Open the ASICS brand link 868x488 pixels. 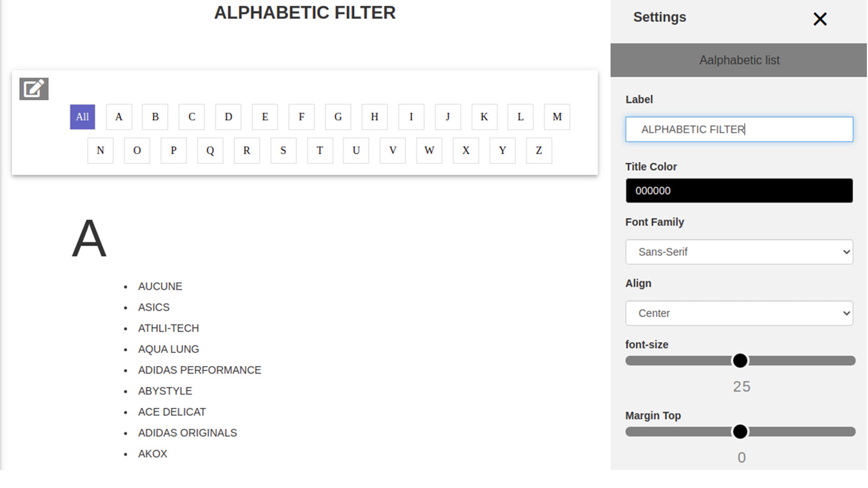pos(154,307)
